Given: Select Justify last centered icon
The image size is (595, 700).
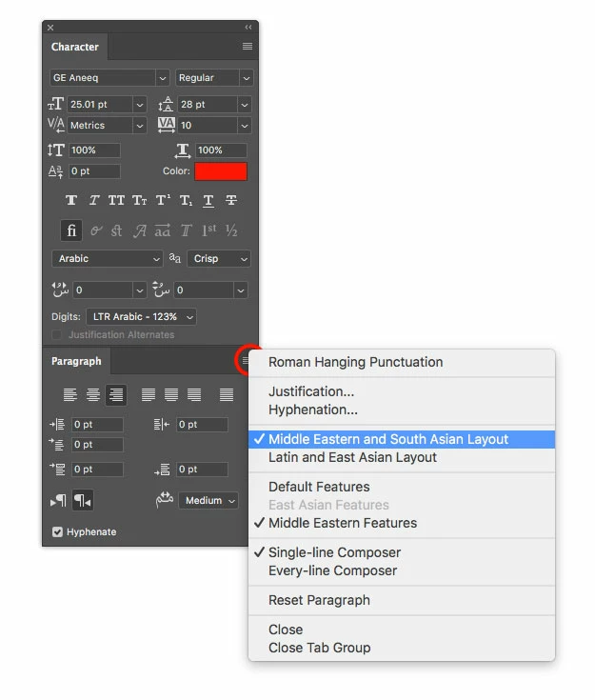Looking at the screenshot, I should tap(171, 394).
